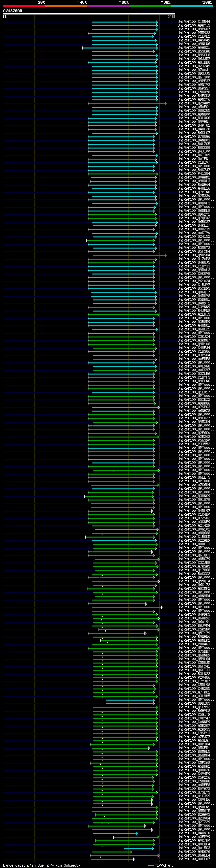Select the UniRef100_A8Q688 hit label
Image resolution: width=216 pixels, height=868 pixels.
194,534
